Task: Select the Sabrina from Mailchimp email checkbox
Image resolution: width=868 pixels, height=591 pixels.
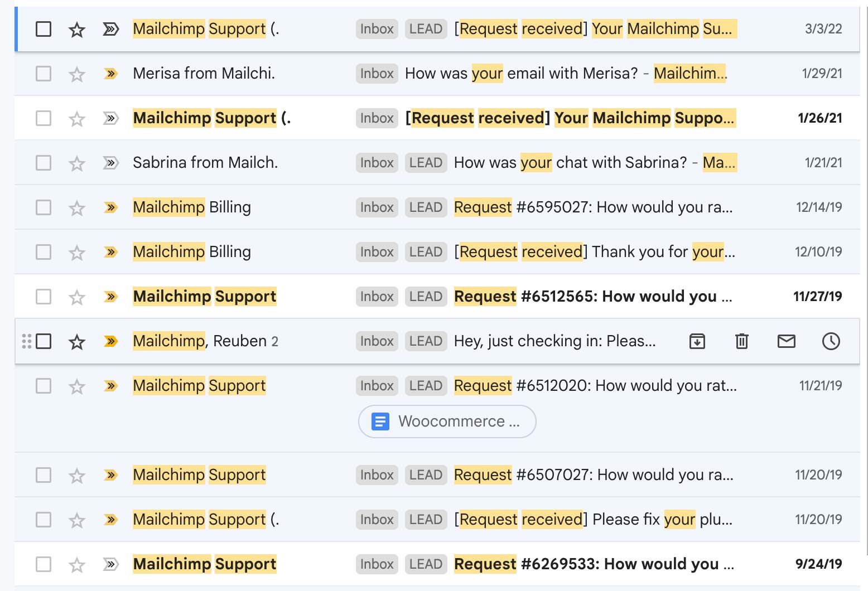Action: 44,162
